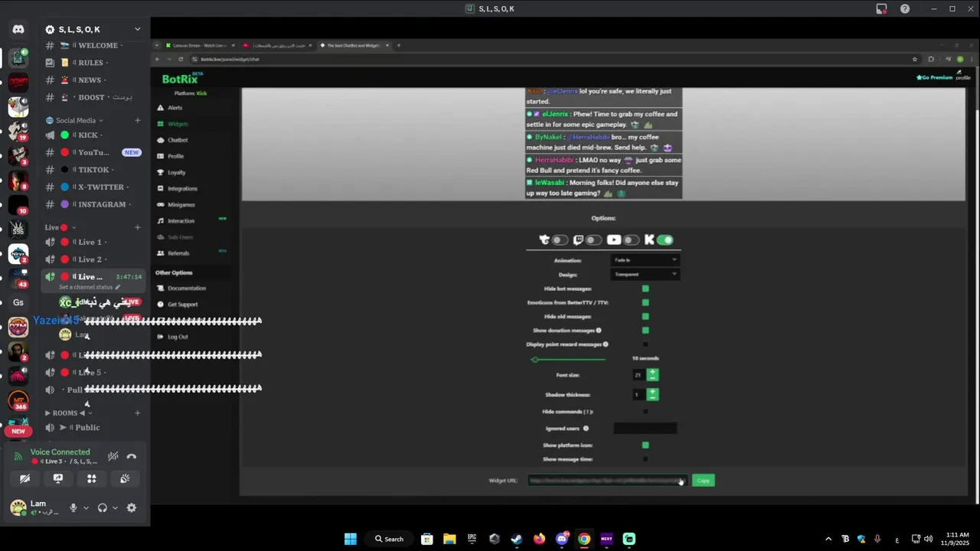The height and width of the screenshot is (551, 980).
Task: Open headphone output options arrow
Action: [x=115, y=507]
